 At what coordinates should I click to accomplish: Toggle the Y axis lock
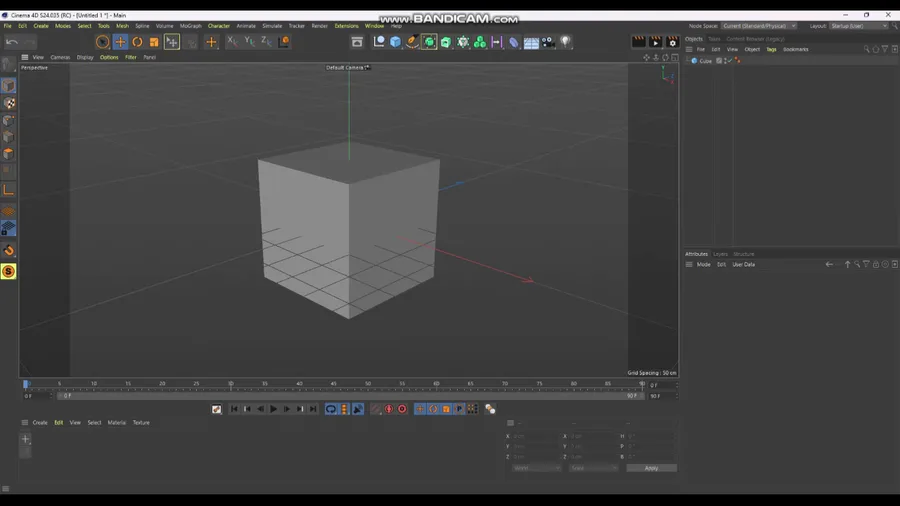coord(249,41)
